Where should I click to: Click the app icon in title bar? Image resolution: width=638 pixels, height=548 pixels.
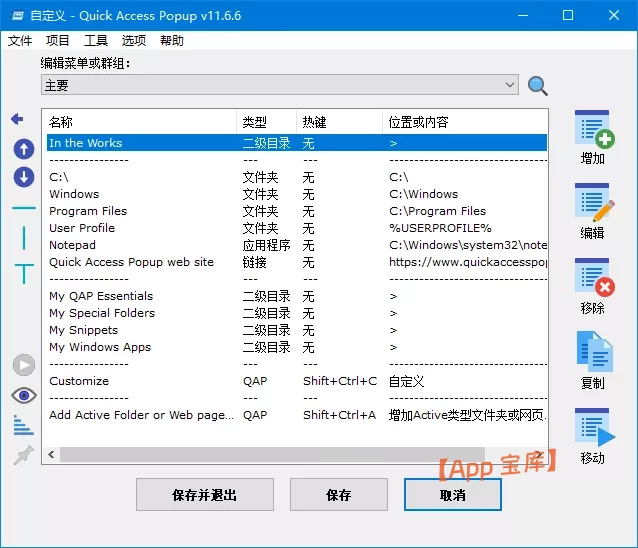[x=17, y=16]
